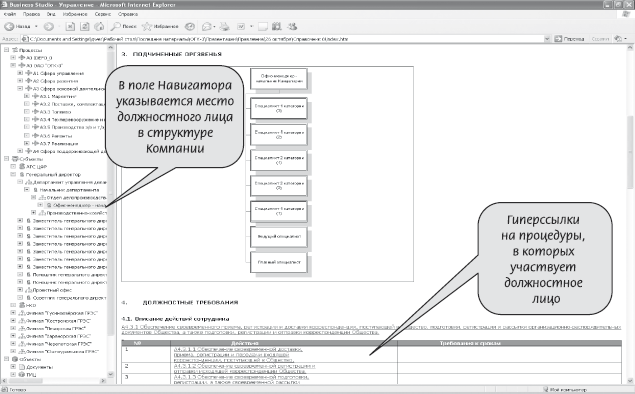Expand the A3.1 Маркетинг node
This screenshot has height=394, width=635.
click(x=27, y=96)
